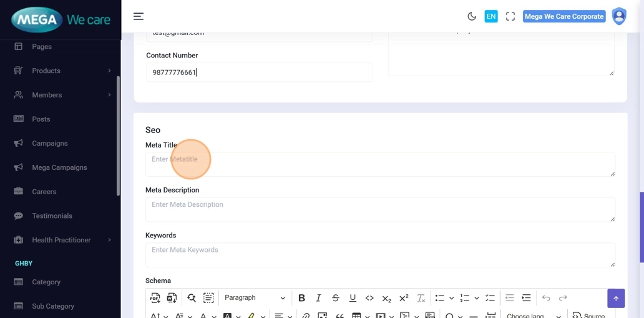Viewport: 644px width, 318px height.
Task: Click the Find and Replace icon
Action: (x=191, y=298)
